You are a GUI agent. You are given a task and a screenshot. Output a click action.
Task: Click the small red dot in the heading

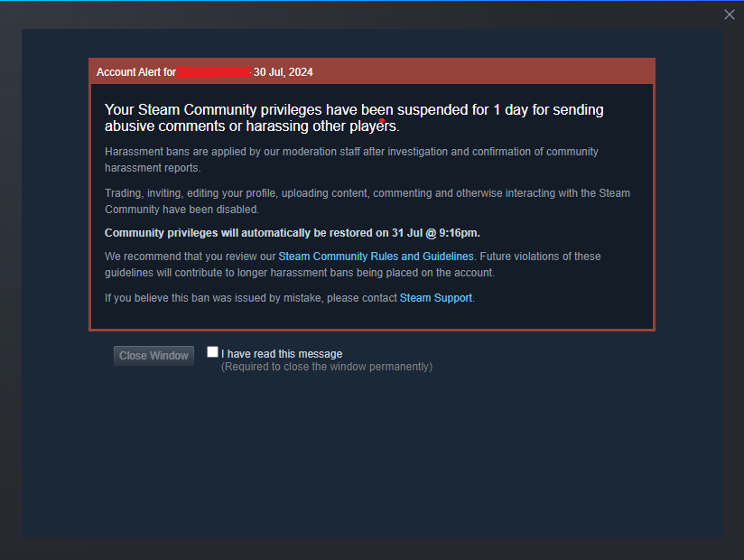[x=382, y=120]
